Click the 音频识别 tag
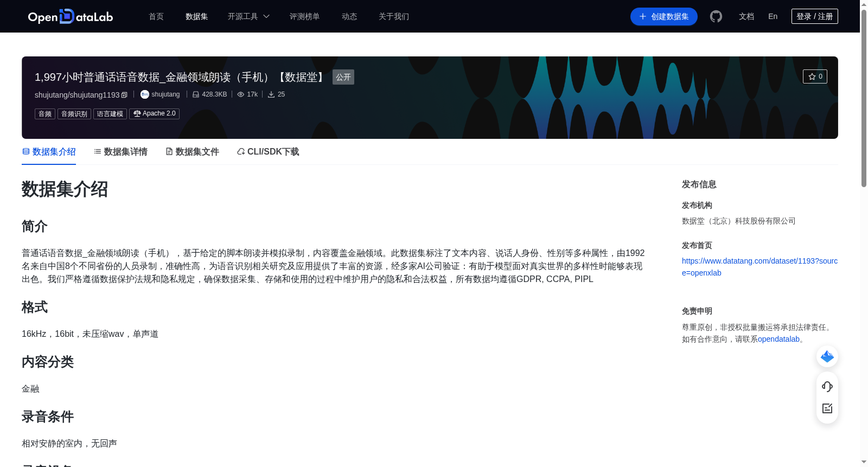 click(x=74, y=114)
